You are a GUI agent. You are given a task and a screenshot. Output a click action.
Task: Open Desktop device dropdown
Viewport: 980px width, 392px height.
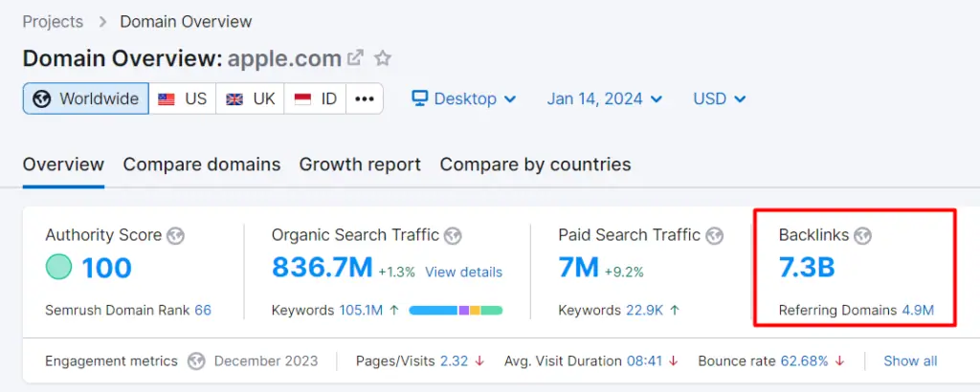[x=464, y=98]
